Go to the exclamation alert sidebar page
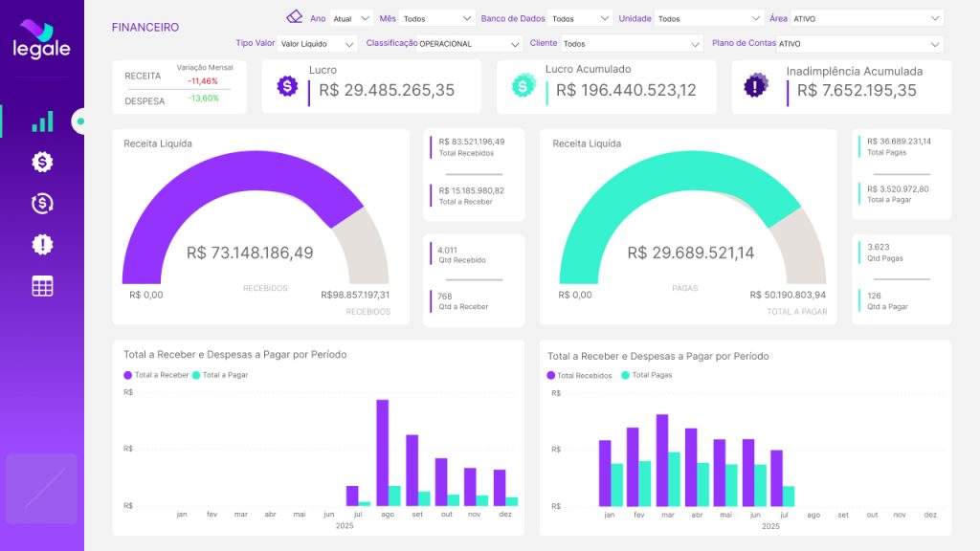 pos(42,245)
